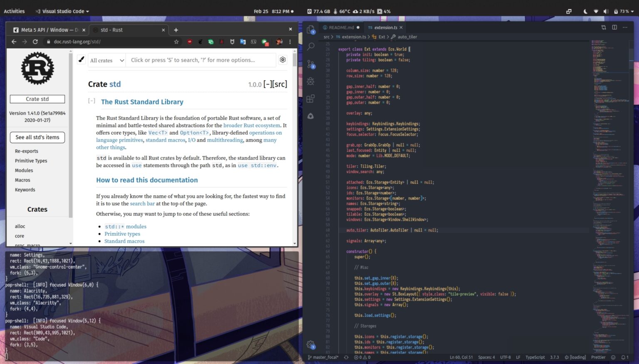Open the Split Editor icon in VS Code
Screen dimensions: 639x364
click(x=614, y=27)
